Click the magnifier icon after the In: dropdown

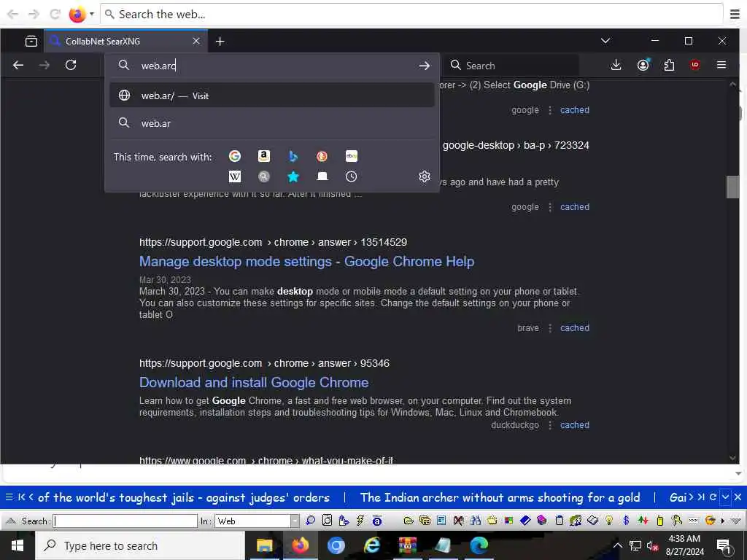pos(311,521)
